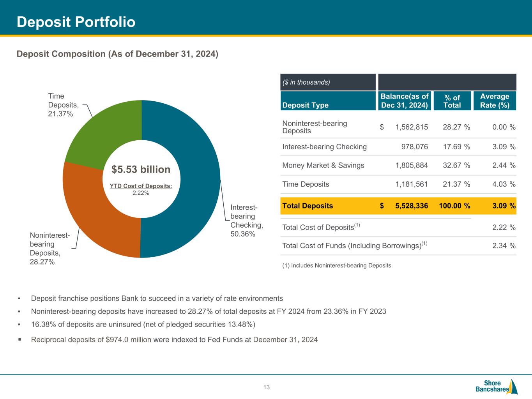Click the ($ in thousands) table caption
This screenshot has height=399, width=532.
click(x=306, y=82)
